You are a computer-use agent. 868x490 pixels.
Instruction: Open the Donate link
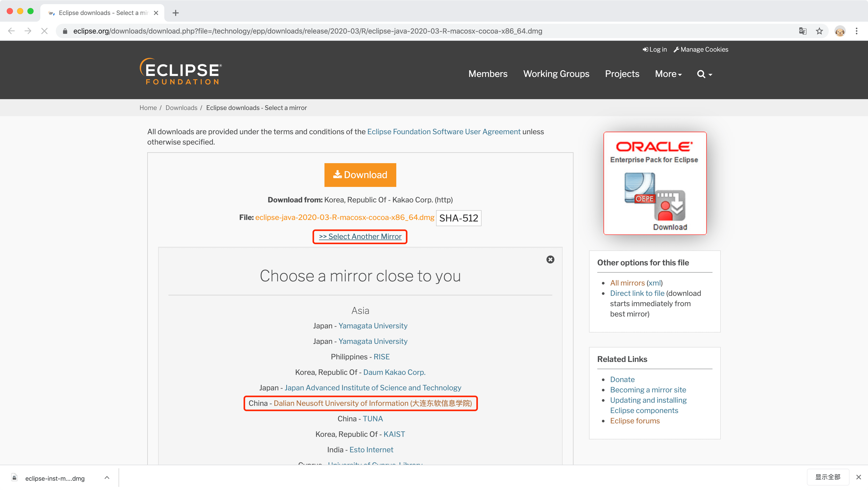tap(622, 380)
